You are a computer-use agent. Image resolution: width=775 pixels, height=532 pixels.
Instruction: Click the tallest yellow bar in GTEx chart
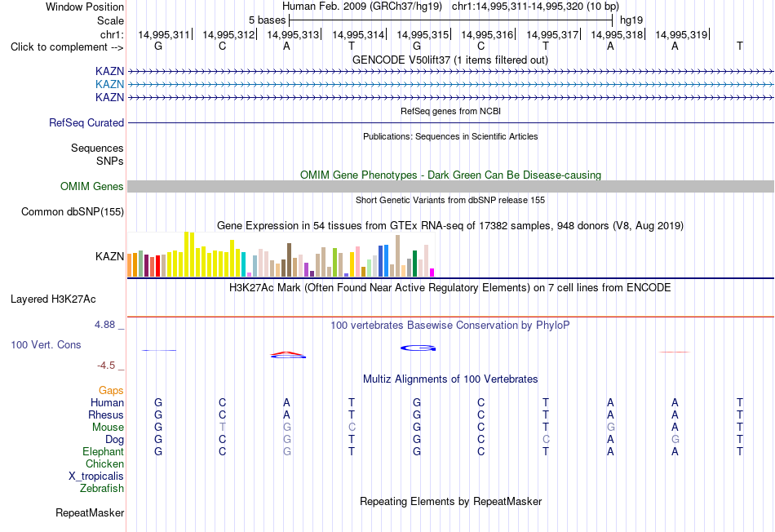(x=186, y=254)
